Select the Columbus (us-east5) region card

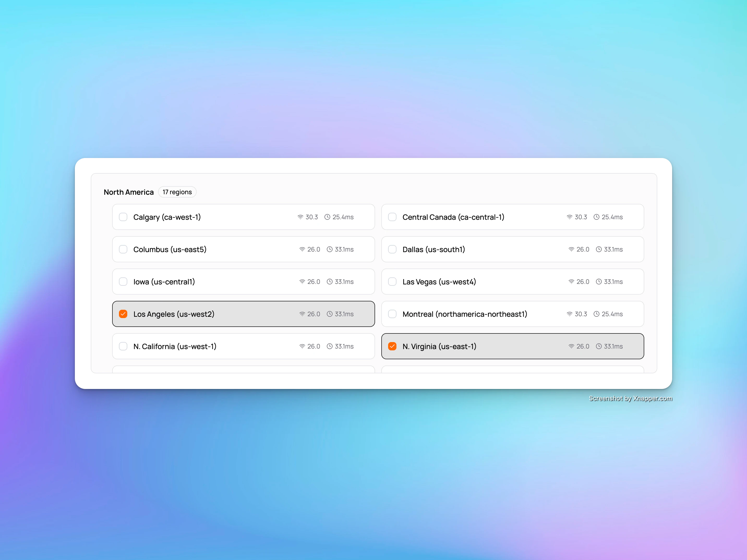243,249
